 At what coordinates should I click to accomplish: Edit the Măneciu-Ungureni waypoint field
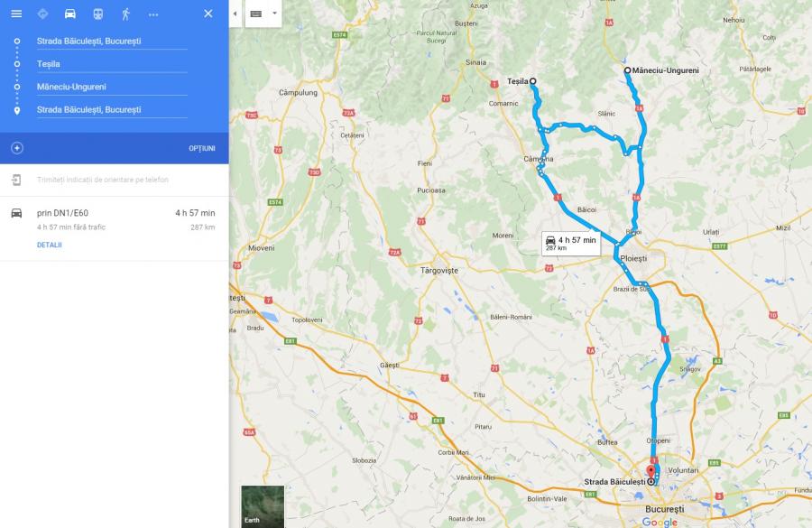(112, 87)
